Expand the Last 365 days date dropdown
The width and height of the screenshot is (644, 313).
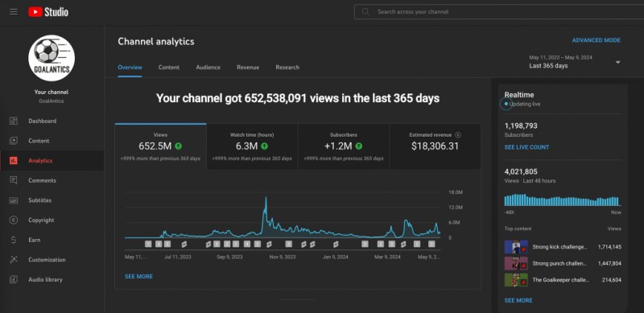click(575, 62)
